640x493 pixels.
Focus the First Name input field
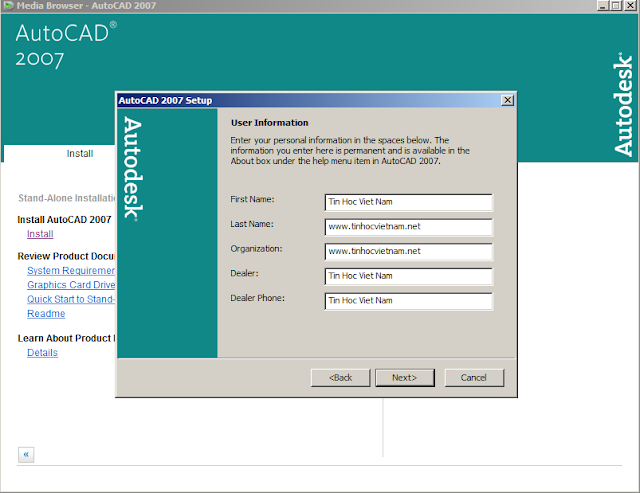409,202
